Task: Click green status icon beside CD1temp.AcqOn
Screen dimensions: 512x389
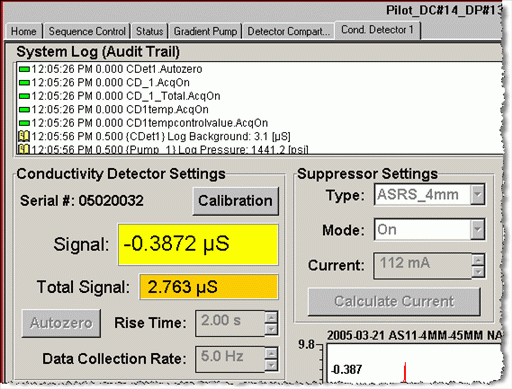Action: click(24, 110)
